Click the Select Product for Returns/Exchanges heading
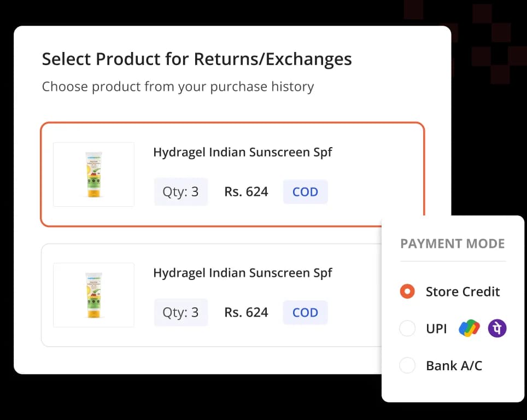The width and height of the screenshot is (527, 420). tap(197, 59)
